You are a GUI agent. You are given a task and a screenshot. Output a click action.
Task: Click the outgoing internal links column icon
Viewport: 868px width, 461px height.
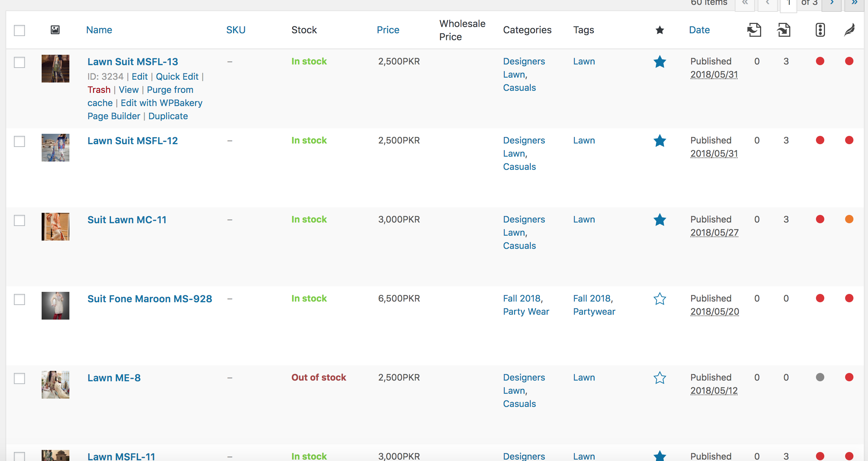coord(754,30)
